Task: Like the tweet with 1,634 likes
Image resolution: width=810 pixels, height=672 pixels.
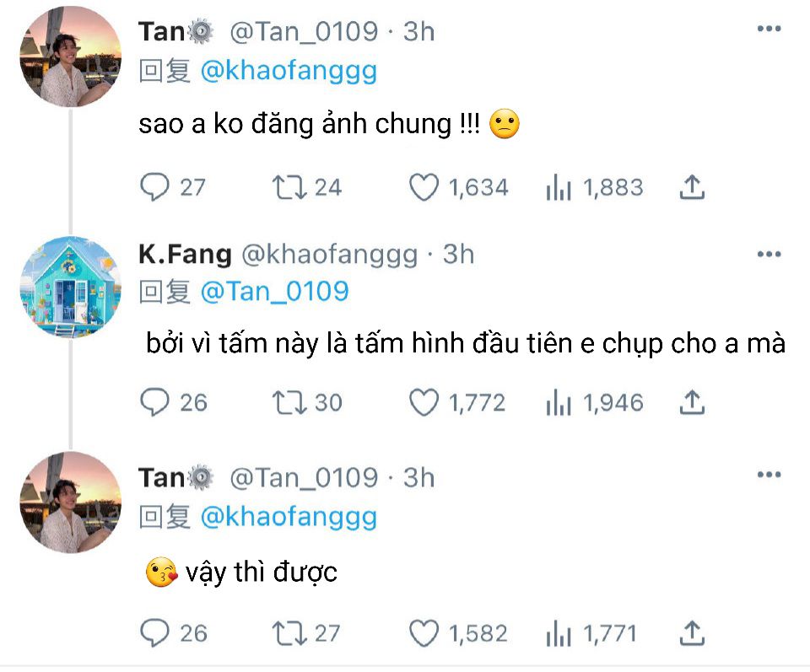Action: [x=424, y=187]
